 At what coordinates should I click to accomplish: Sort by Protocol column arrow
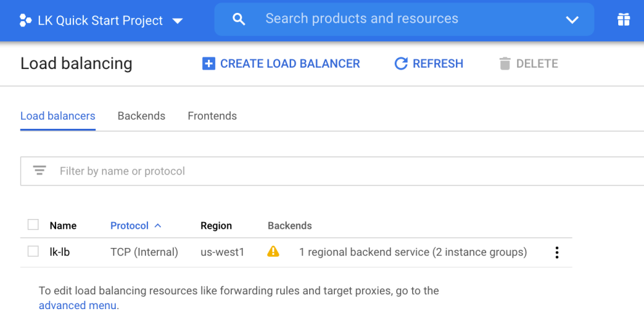click(x=158, y=226)
